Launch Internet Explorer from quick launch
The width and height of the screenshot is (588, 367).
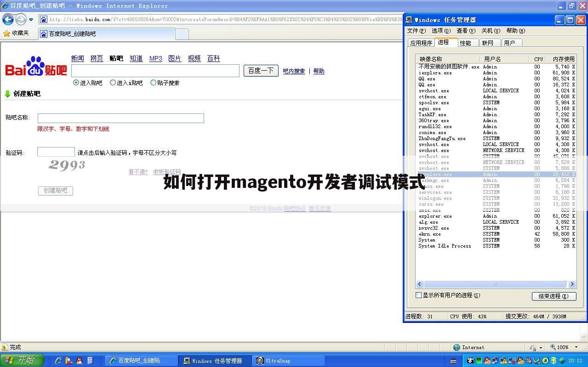pyautogui.click(x=58, y=361)
